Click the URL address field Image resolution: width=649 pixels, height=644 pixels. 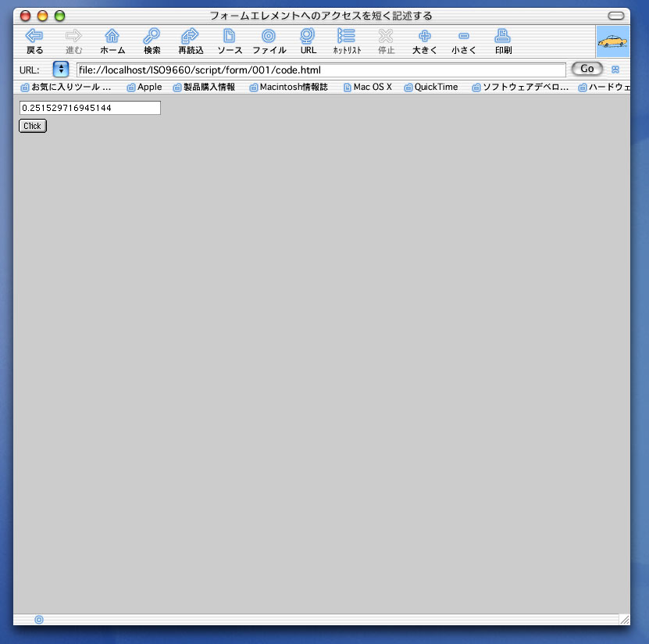(321, 70)
